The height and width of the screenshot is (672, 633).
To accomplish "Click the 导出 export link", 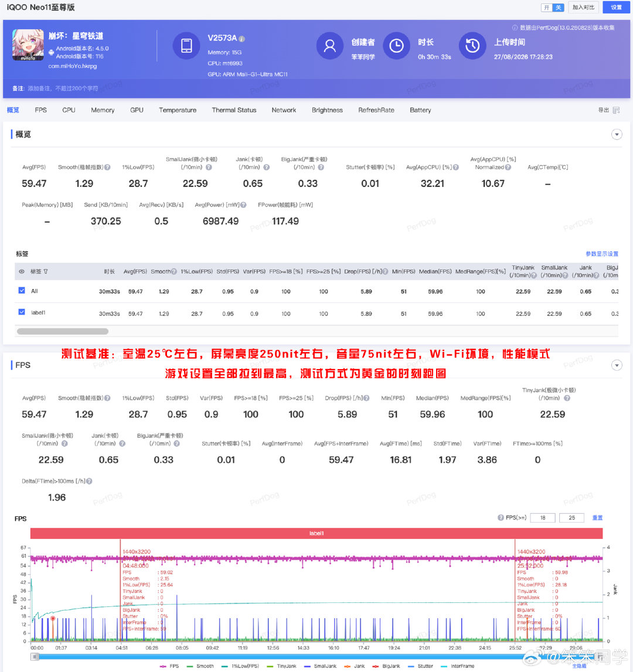I will pyautogui.click(x=604, y=110).
